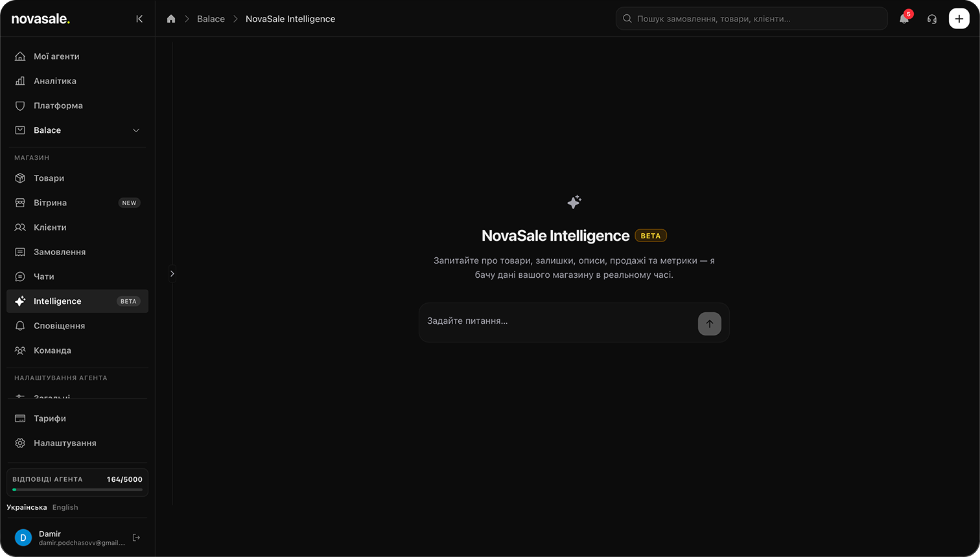Click the Клієнти people icon
The height and width of the screenshot is (557, 980).
[20, 227]
